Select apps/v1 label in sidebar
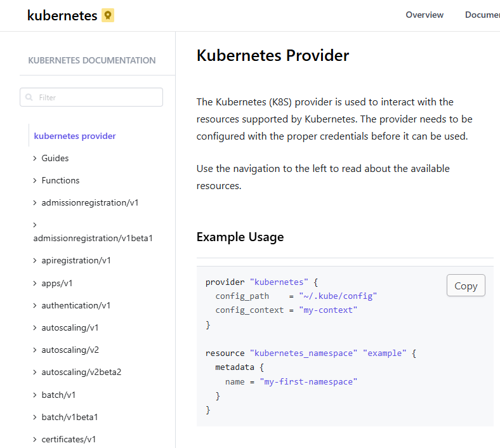The image size is (500, 448). pos(57,283)
